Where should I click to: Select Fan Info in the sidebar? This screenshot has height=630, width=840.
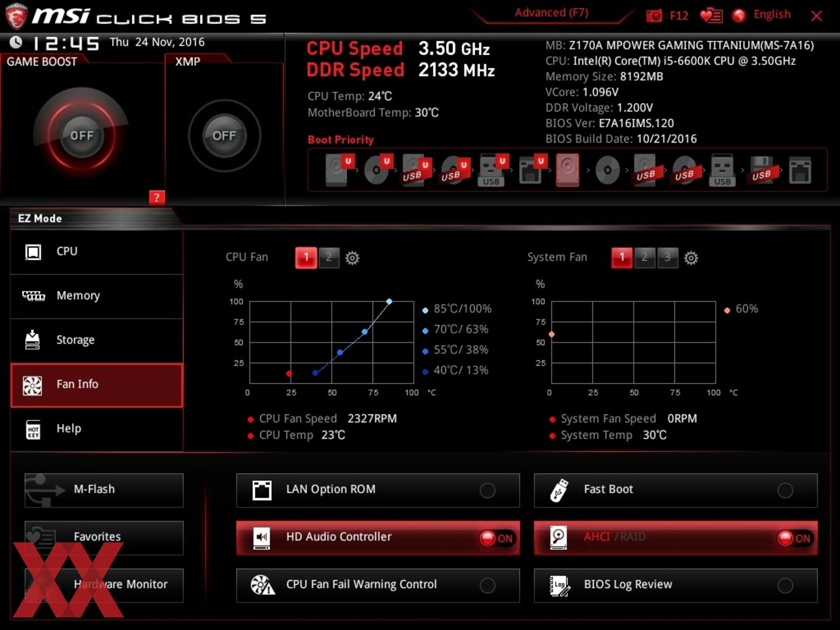point(97,385)
